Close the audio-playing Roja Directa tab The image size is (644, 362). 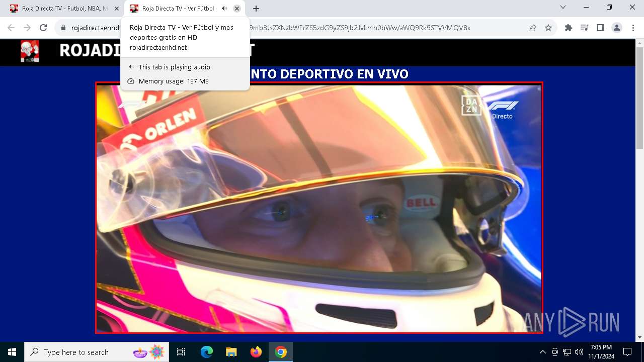[x=237, y=9]
